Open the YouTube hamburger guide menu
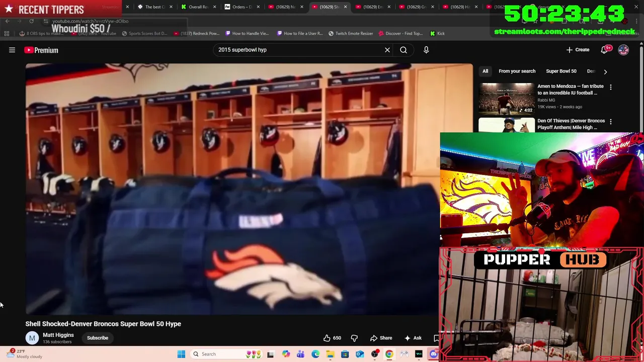 (12, 50)
